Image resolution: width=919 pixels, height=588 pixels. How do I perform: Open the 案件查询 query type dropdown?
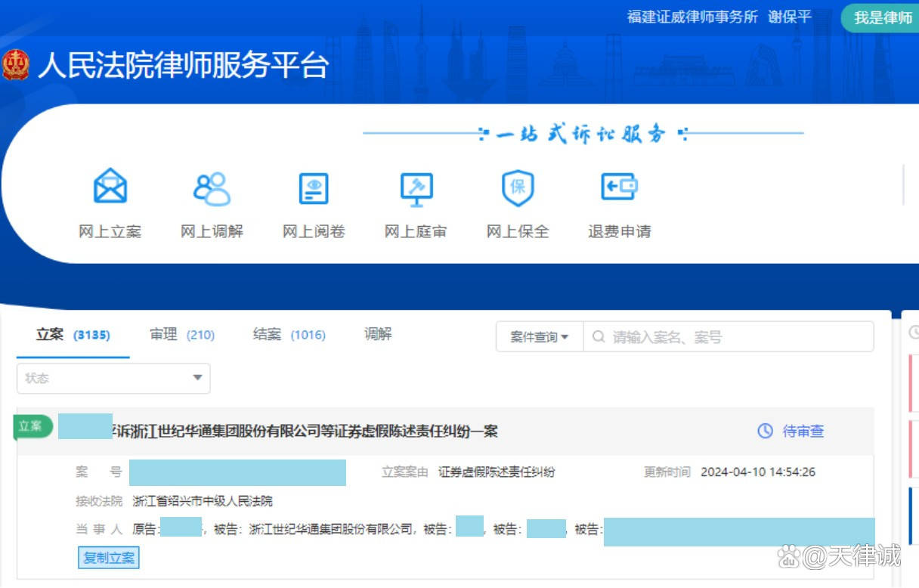538,336
